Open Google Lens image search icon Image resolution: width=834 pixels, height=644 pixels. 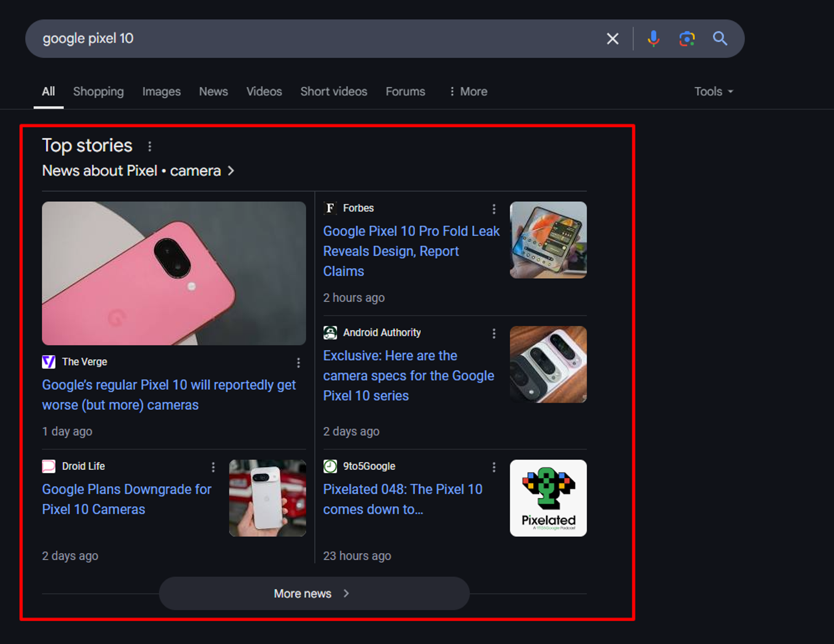pyautogui.click(x=687, y=39)
